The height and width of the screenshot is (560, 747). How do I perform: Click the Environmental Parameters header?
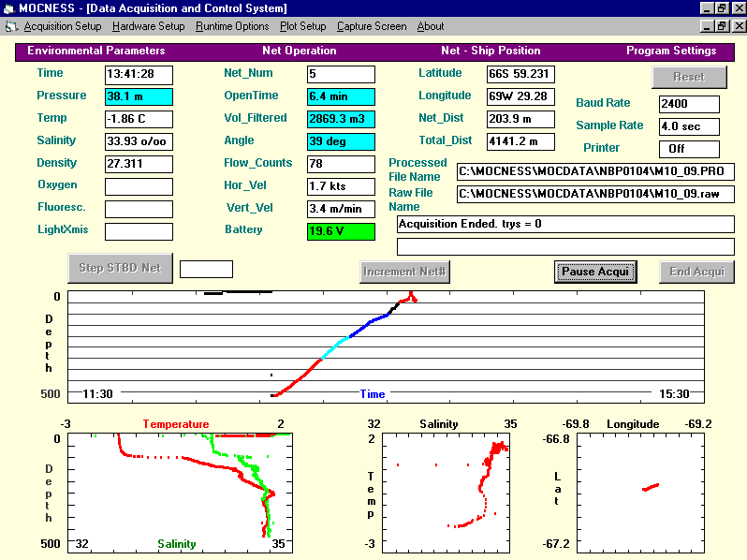[96, 51]
